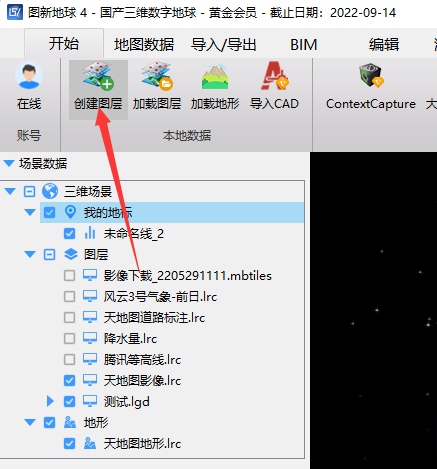Image resolution: width=437 pixels, height=469 pixels.
Task: Open the 导入/导出 ribbon tab
Action: point(224,45)
